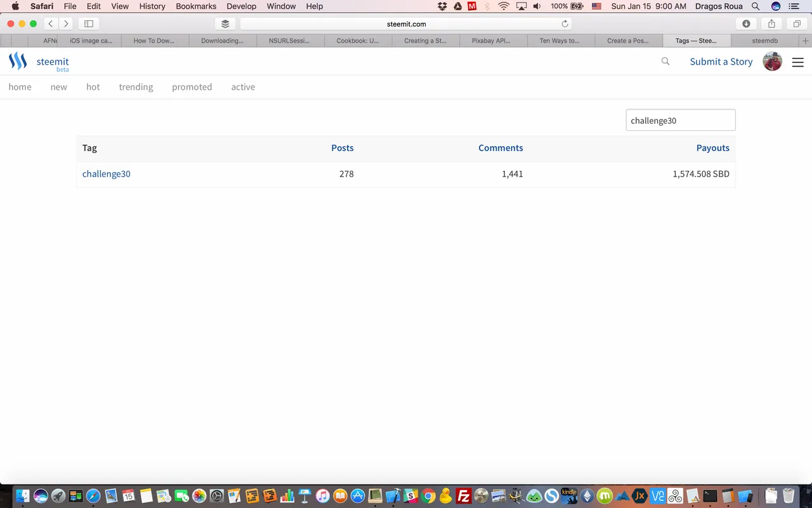Click the steemit.com address bar

[406, 23]
